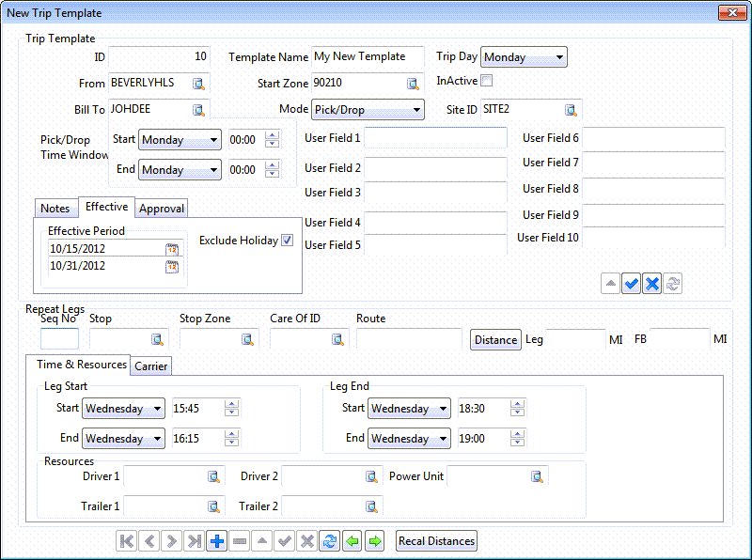The image size is (752, 560).
Task: Open the calendar picker for 10/15/2012
Action: pyautogui.click(x=172, y=249)
